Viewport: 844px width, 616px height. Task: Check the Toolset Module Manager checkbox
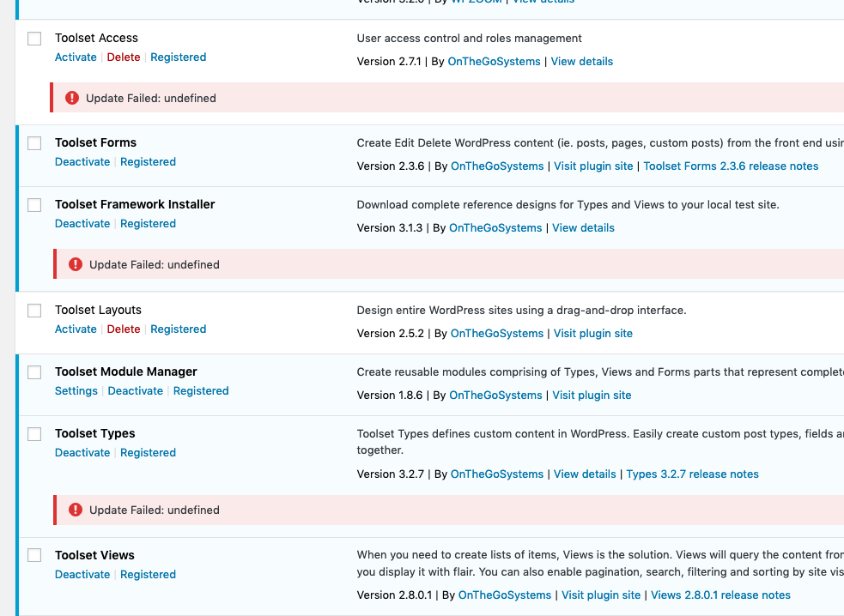tap(34, 372)
